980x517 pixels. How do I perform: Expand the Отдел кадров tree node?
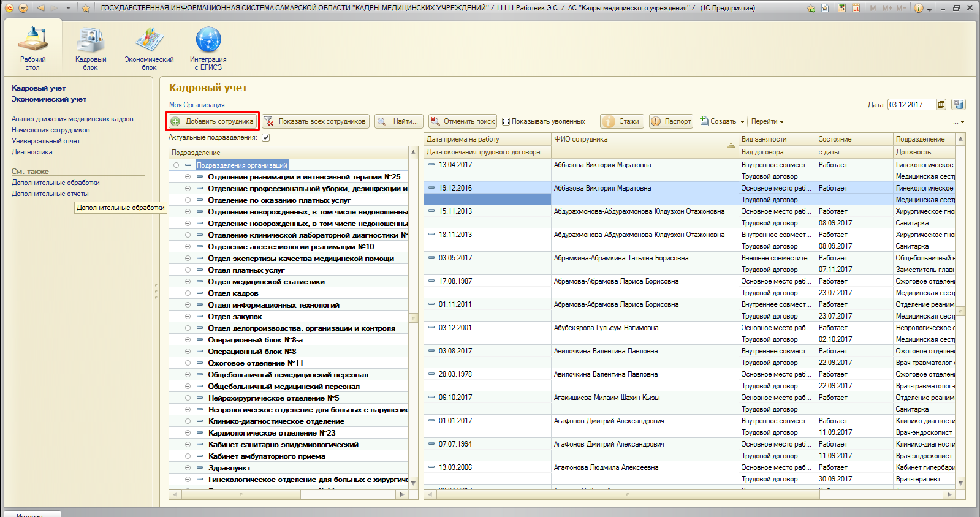point(188,293)
